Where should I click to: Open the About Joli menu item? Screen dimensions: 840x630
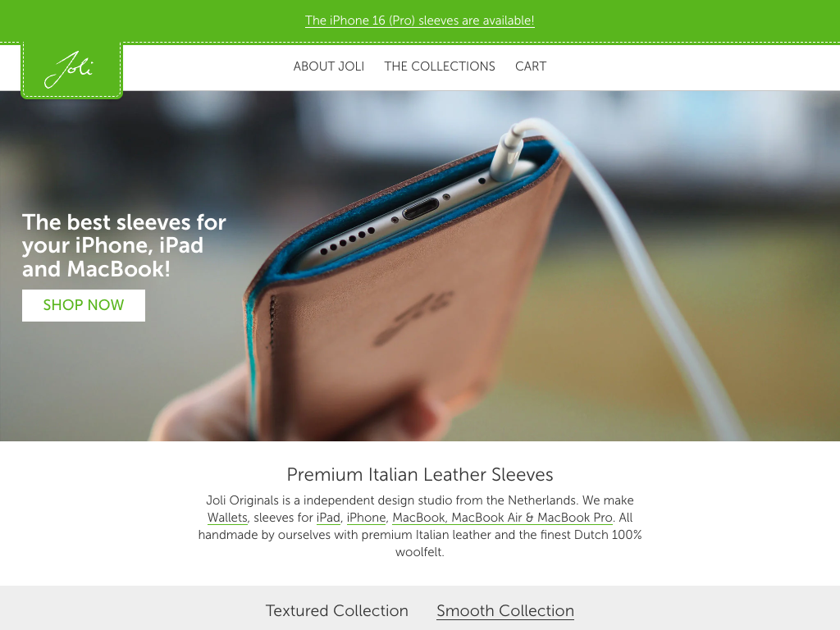328,66
